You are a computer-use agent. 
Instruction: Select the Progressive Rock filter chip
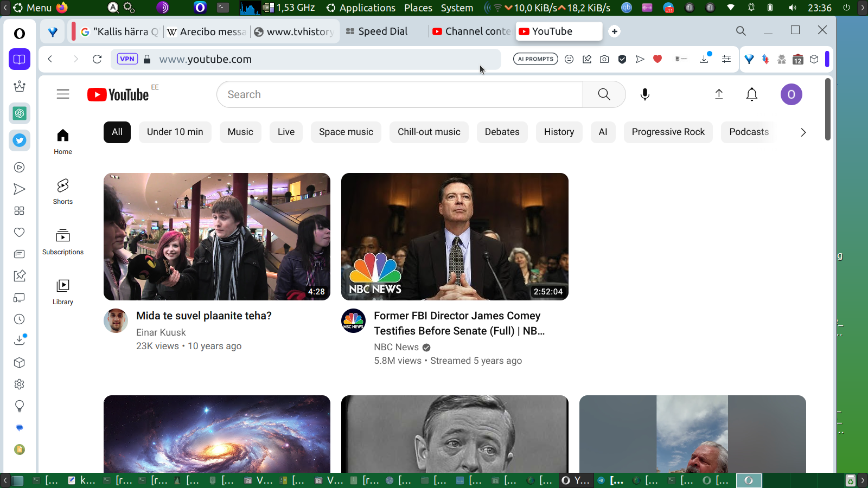668,132
